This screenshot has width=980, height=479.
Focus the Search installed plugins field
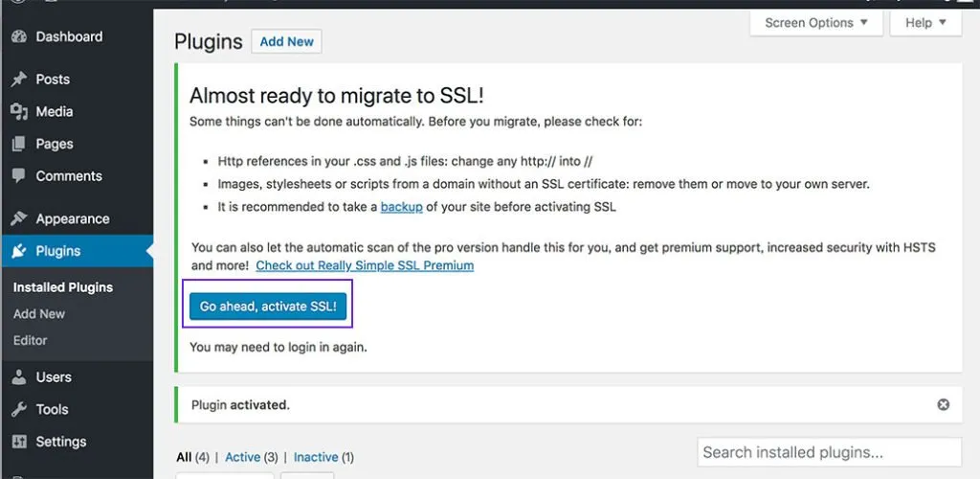[830, 452]
